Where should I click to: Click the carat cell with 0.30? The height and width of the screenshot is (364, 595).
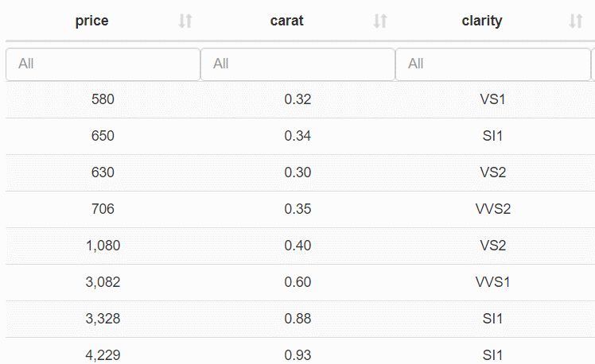[x=297, y=172]
